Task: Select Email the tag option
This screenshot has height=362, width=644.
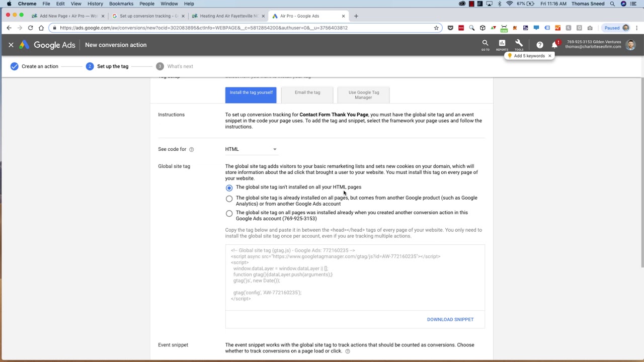Action: coord(307,95)
